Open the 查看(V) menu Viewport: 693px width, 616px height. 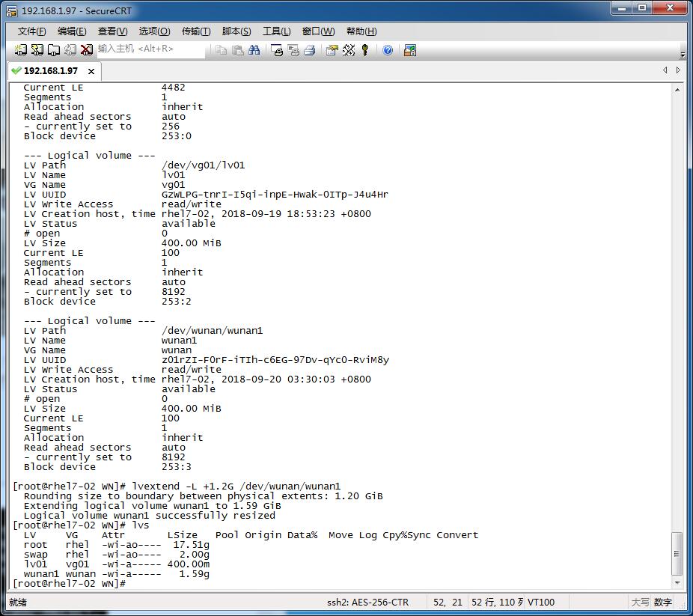coord(113,31)
